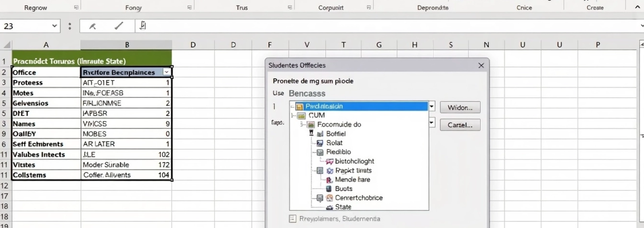The width and height of the screenshot is (644, 228).
Task: Select the Proteess cell
Action: [x=46, y=82]
